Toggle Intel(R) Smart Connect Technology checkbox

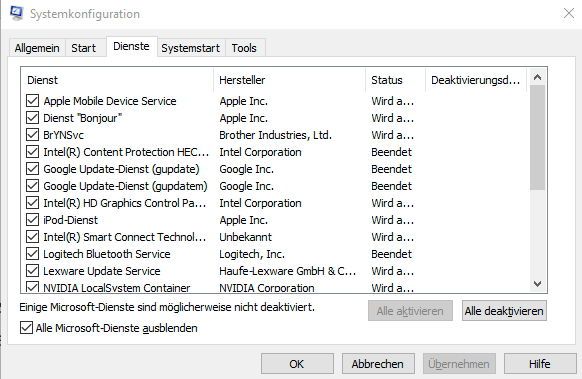click(x=32, y=237)
